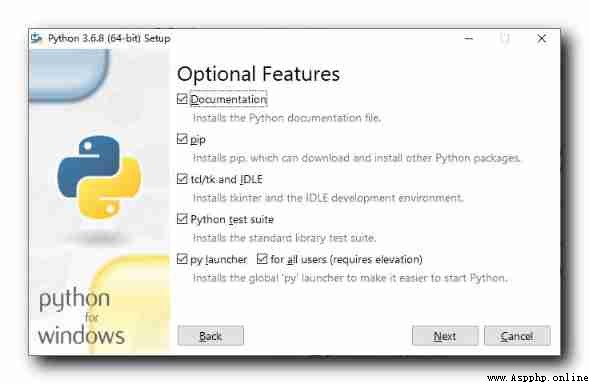Click the pip label text

click(x=198, y=140)
